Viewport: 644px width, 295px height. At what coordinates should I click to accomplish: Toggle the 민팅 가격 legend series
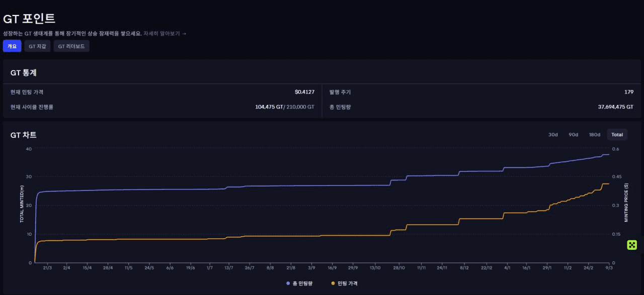(x=344, y=283)
